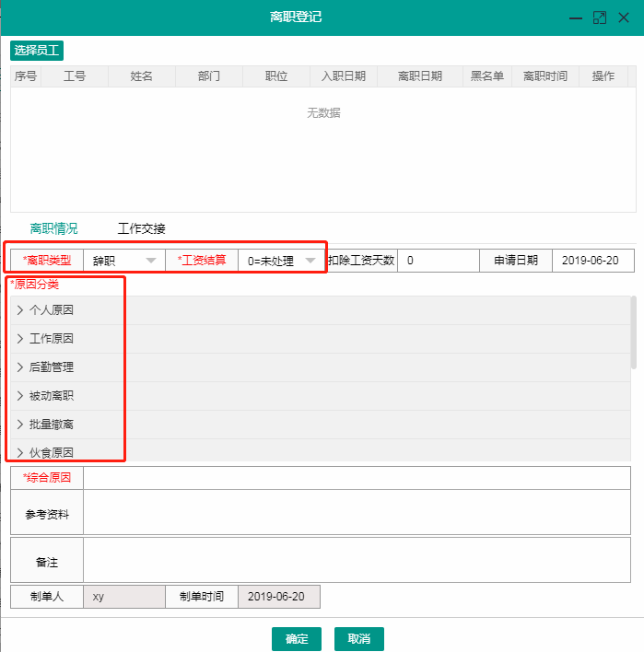Click the 选择员工 button

click(37, 50)
